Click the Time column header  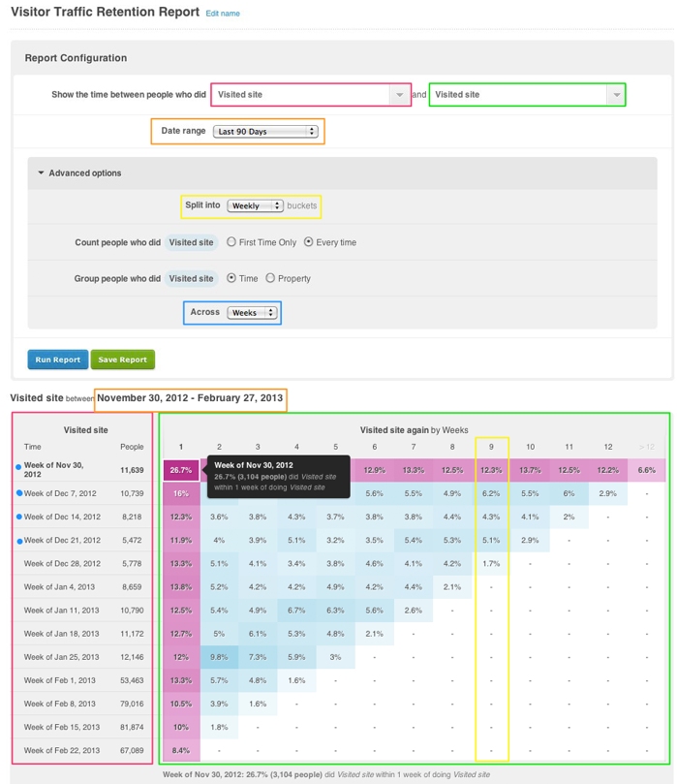tap(33, 447)
